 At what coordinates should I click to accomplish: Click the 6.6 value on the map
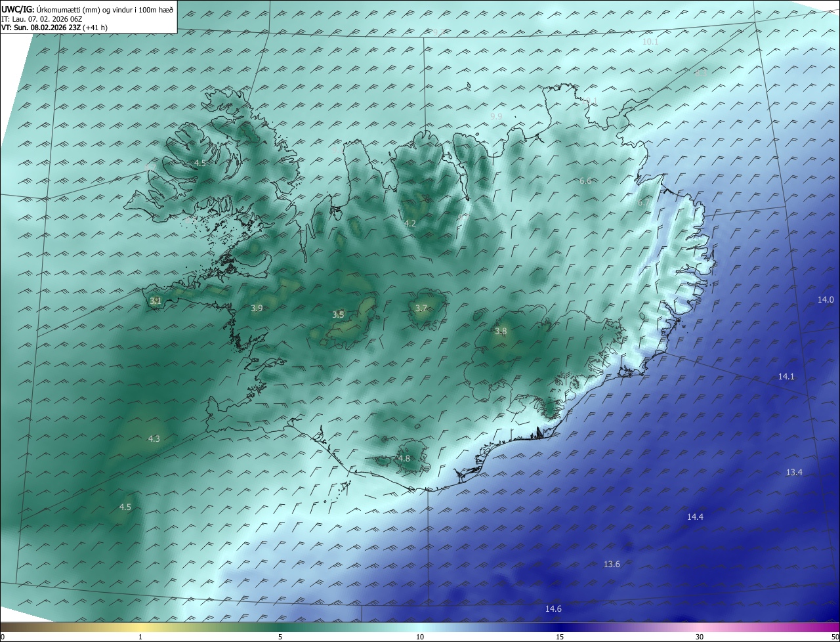[x=585, y=181]
